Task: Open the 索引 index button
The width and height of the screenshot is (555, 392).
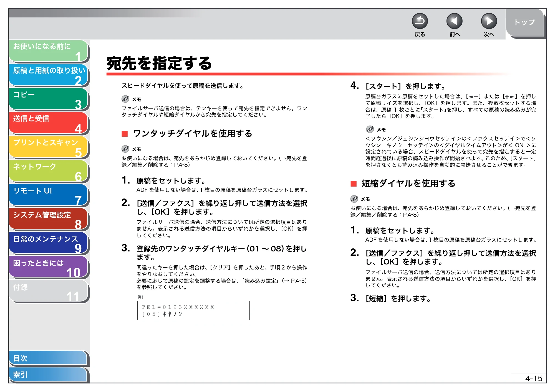Action: coord(48,375)
